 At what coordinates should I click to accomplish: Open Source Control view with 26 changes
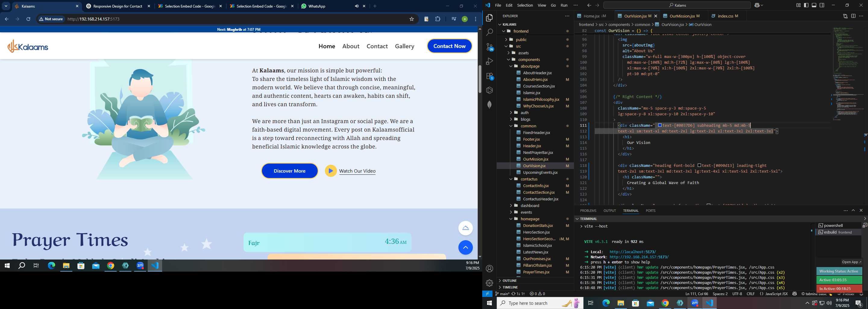click(489, 47)
